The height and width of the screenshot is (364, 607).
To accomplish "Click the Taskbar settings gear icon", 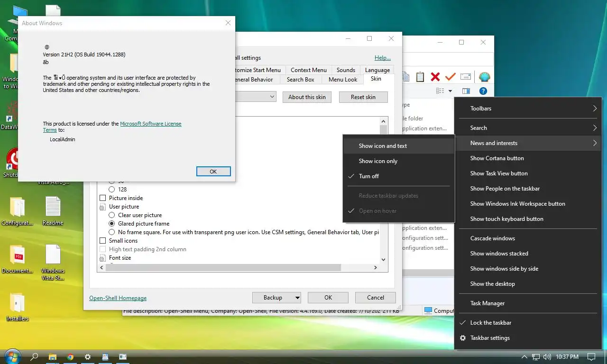I will tap(463, 338).
